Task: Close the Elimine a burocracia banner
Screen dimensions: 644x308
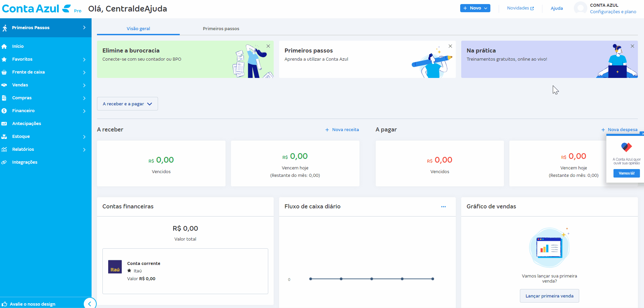Action: coord(268,46)
